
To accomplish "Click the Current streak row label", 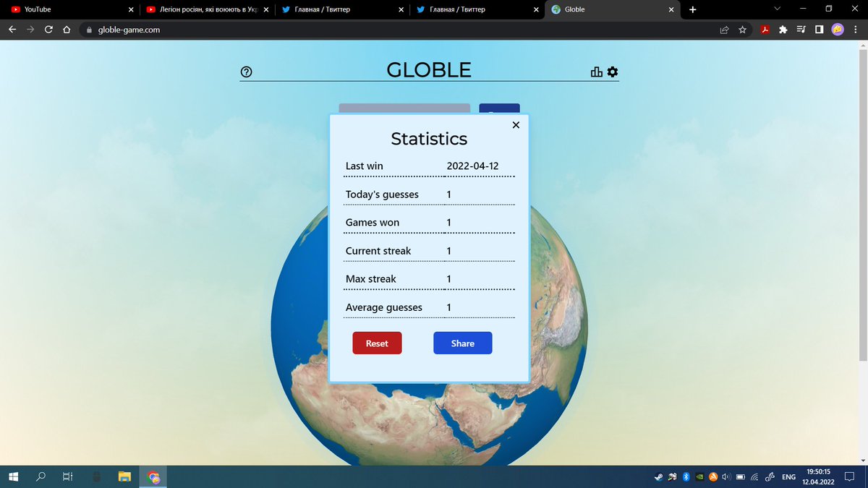I will point(378,251).
